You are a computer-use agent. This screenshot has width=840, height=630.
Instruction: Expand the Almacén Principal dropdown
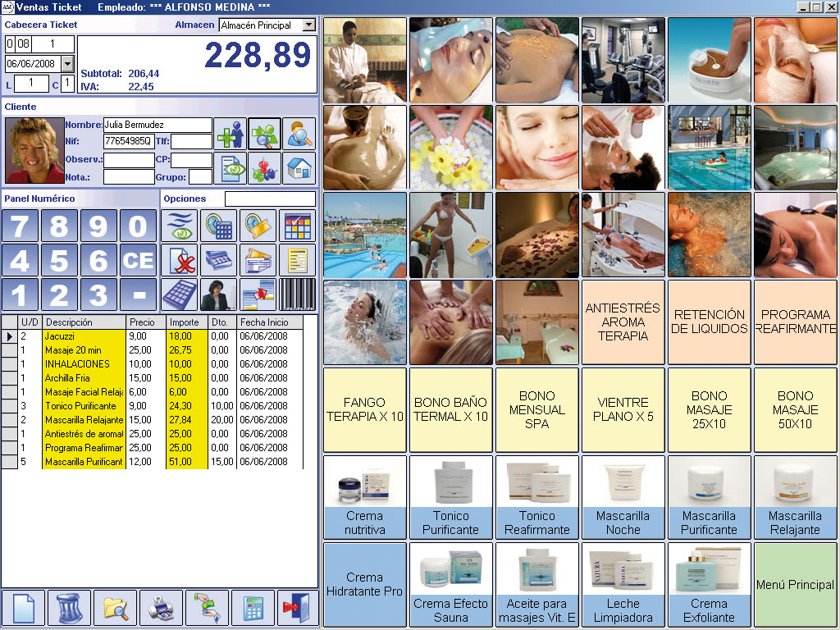tap(309, 25)
